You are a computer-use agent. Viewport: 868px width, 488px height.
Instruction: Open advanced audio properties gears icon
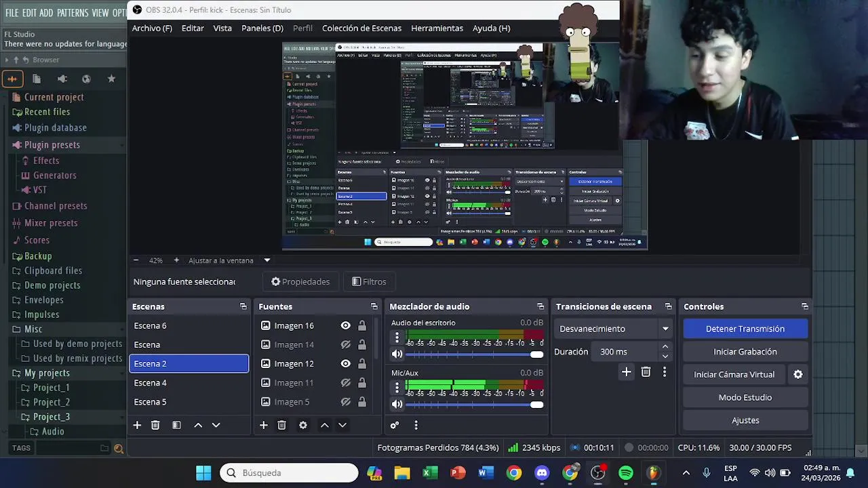[x=395, y=425]
